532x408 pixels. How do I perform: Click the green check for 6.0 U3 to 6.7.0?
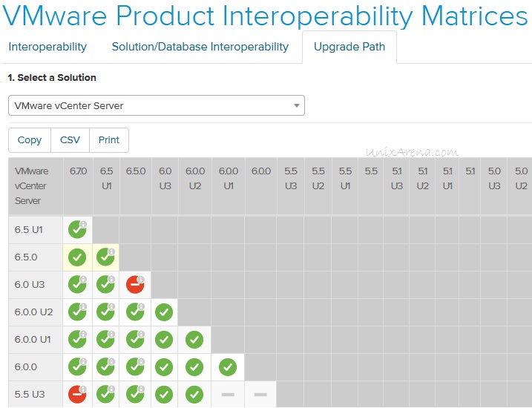77,285
